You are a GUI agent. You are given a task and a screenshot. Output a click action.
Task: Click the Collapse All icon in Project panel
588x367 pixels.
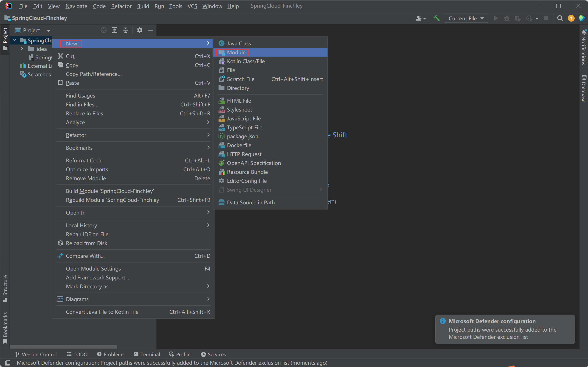coord(126,30)
